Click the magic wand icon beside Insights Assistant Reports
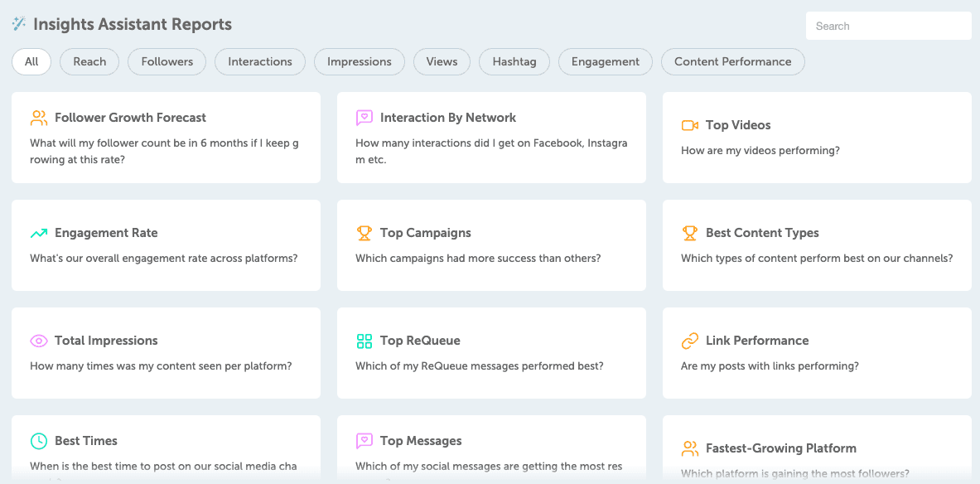Viewport: 980px width, 484px height. (19, 24)
